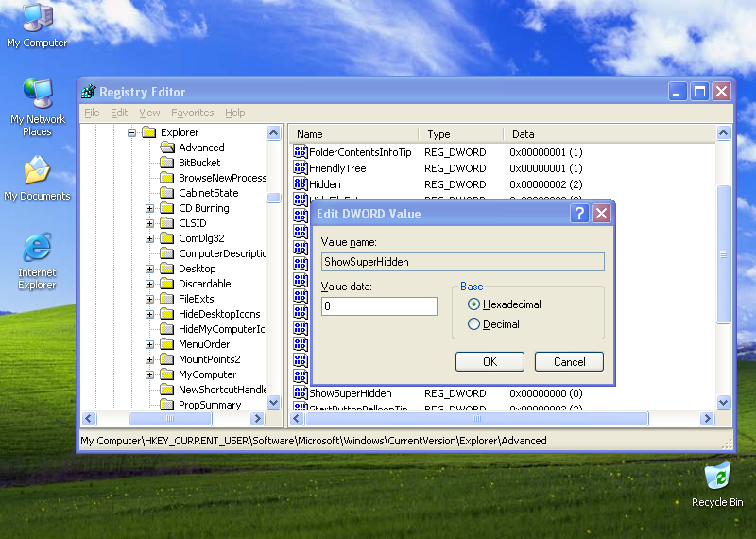Click the CabinetState folder icon
The width and height of the screenshot is (756, 539).
click(x=167, y=193)
